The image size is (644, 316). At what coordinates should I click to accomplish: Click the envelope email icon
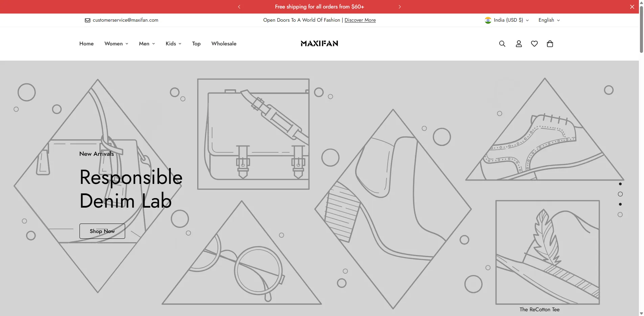pyautogui.click(x=88, y=20)
